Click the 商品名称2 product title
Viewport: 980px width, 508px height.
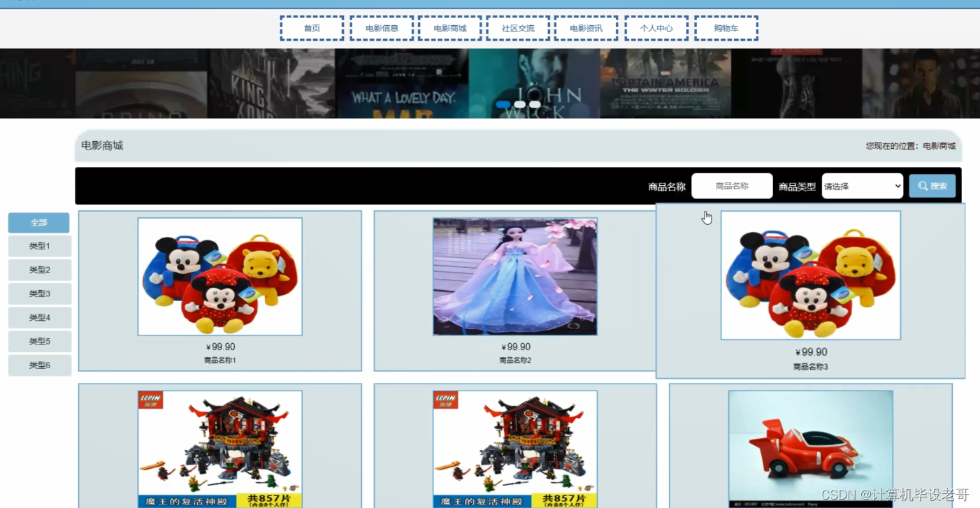point(515,361)
